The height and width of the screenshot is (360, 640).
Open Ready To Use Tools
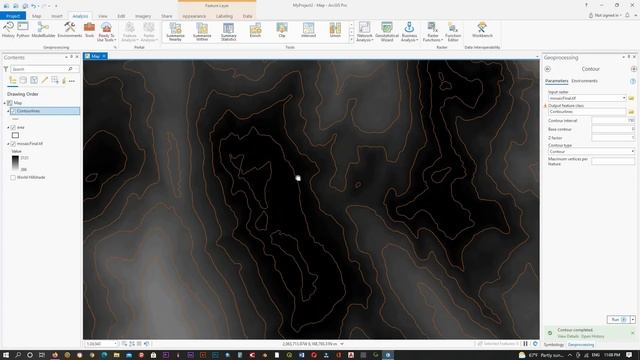[106, 32]
